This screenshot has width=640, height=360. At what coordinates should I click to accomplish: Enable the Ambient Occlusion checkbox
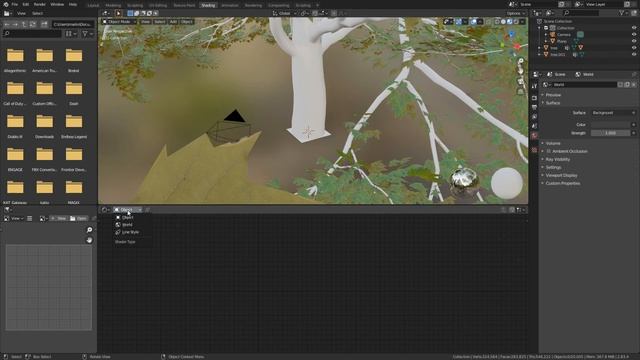(x=548, y=151)
